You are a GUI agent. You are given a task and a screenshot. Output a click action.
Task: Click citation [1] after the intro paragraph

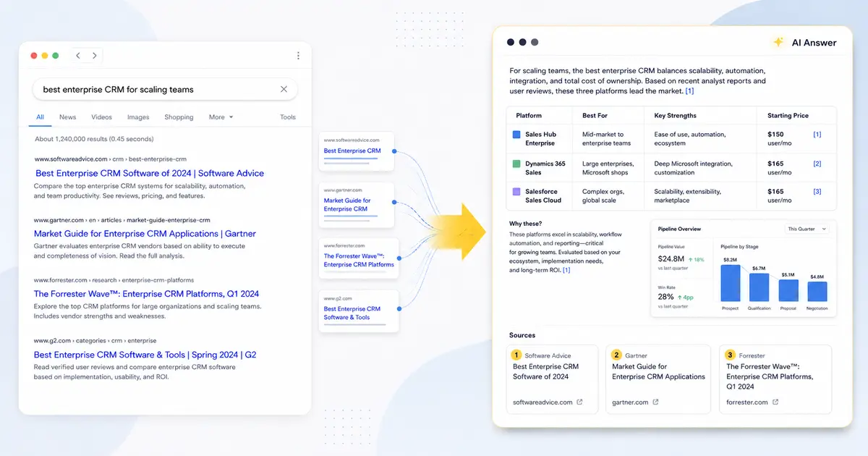coord(689,91)
